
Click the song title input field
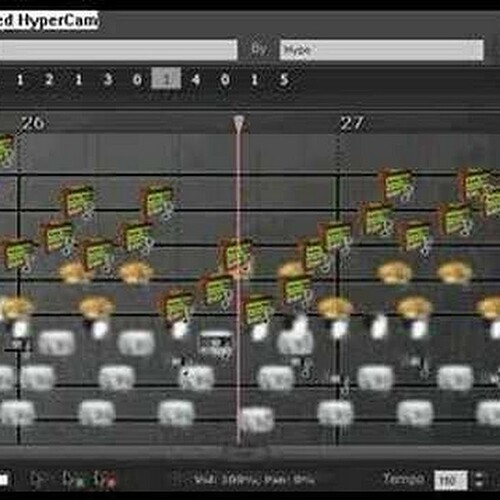(x=118, y=50)
